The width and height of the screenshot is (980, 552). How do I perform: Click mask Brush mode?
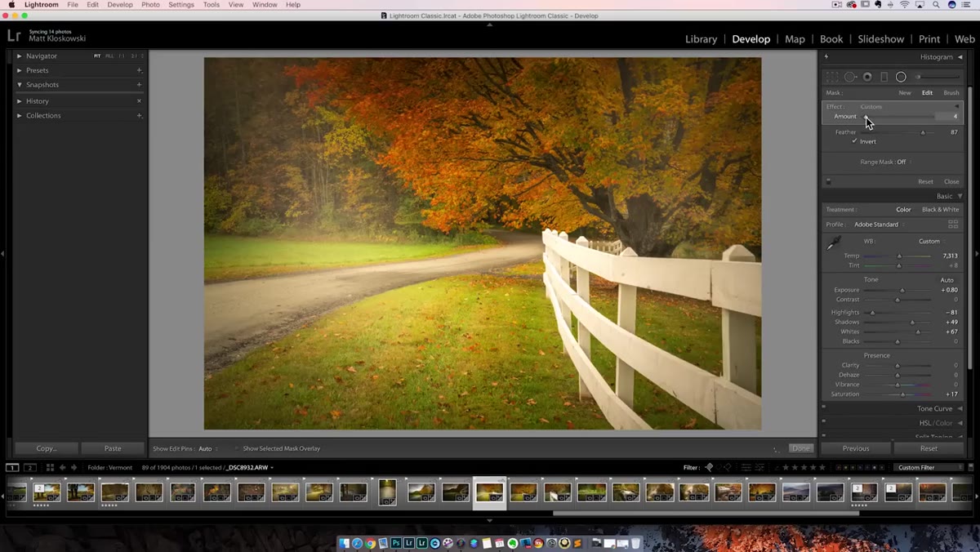(x=951, y=92)
